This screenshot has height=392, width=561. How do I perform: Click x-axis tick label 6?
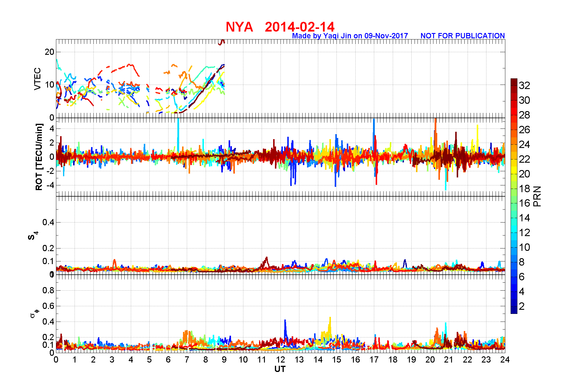[x=168, y=360]
